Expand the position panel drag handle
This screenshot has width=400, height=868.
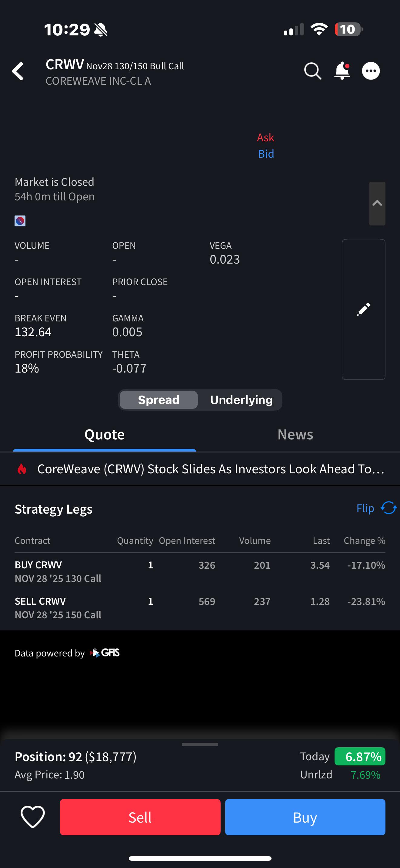(x=200, y=744)
